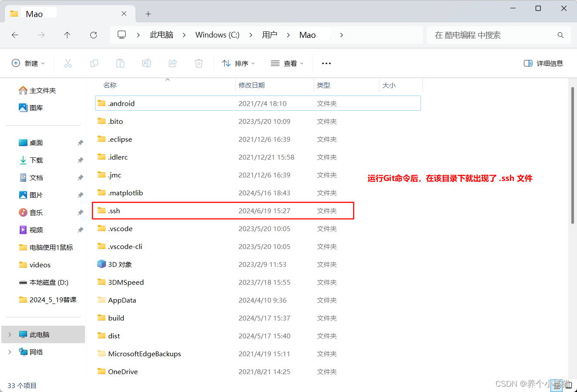Open the 排序 sort dropdown

pyautogui.click(x=239, y=63)
